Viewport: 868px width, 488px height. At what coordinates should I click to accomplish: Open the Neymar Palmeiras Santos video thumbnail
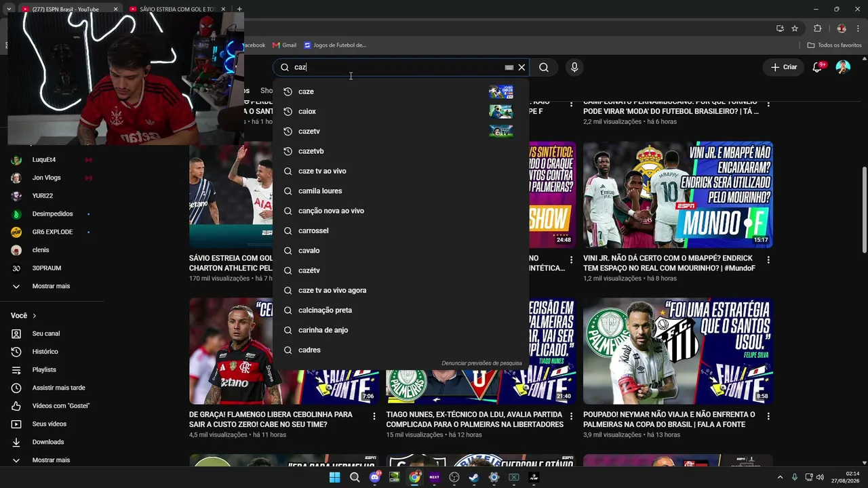[x=678, y=351]
